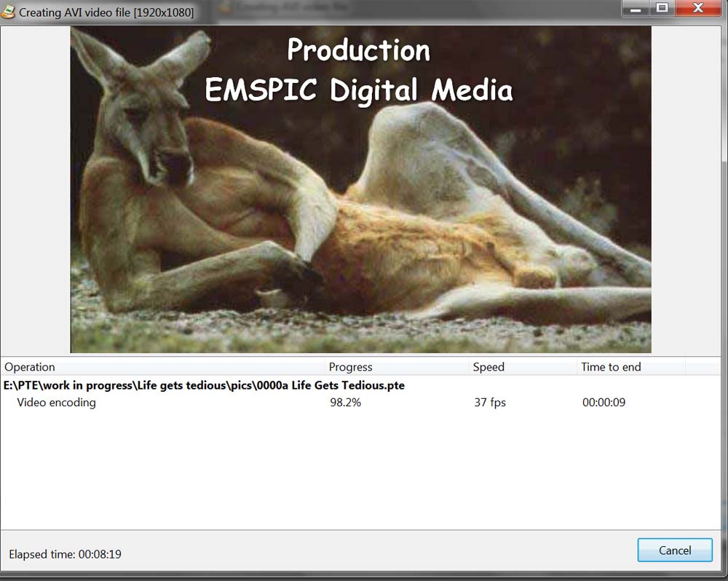The height and width of the screenshot is (581, 728).
Task: Click the 98.2% progress value
Action: [x=345, y=402]
